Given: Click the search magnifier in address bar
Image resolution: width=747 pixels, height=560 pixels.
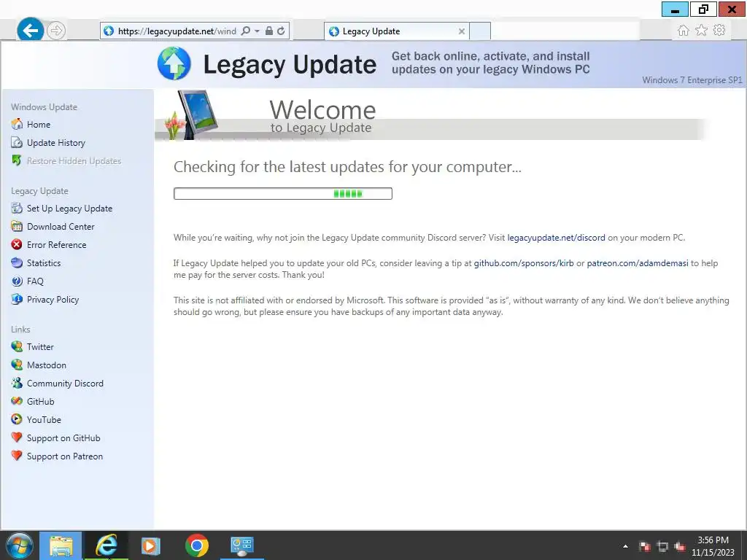Looking at the screenshot, I should click(x=245, y=31).
